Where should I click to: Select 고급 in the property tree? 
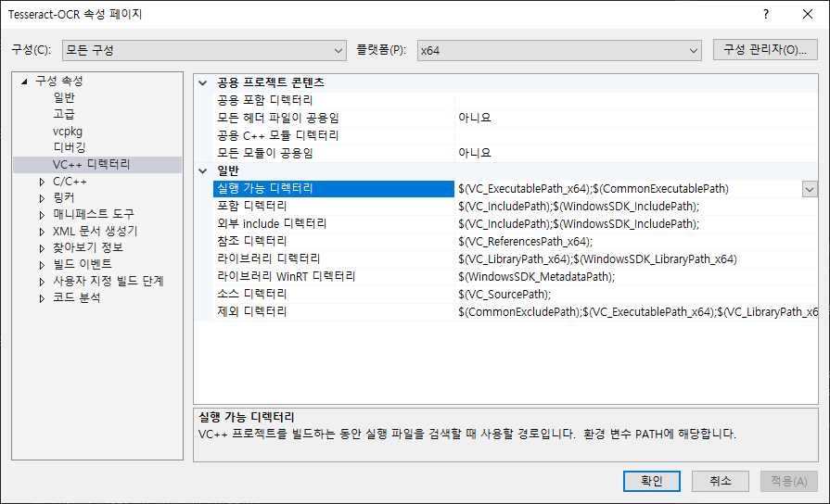(x=64, y=114)
